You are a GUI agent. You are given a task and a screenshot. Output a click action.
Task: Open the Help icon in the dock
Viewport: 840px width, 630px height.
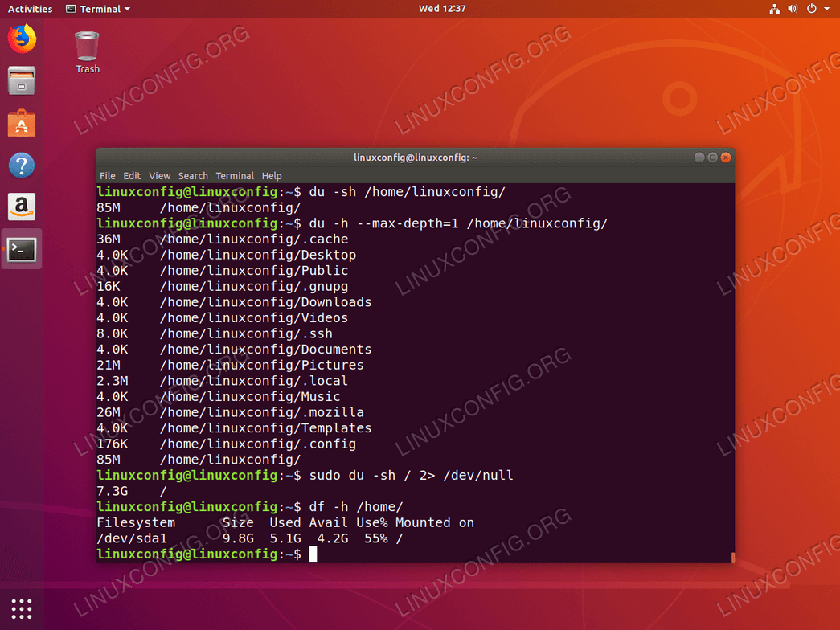[22, 166]
